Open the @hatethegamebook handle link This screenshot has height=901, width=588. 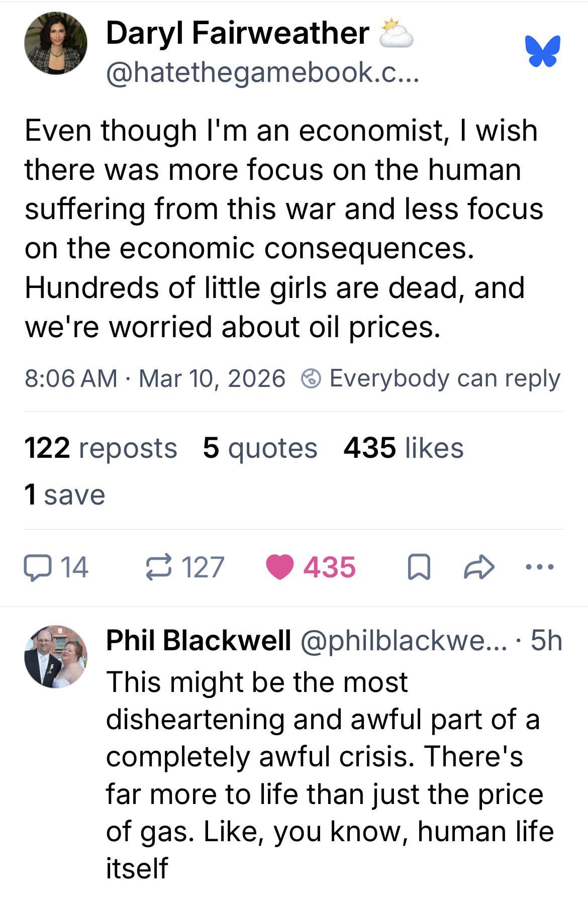[x=261, y=73]
